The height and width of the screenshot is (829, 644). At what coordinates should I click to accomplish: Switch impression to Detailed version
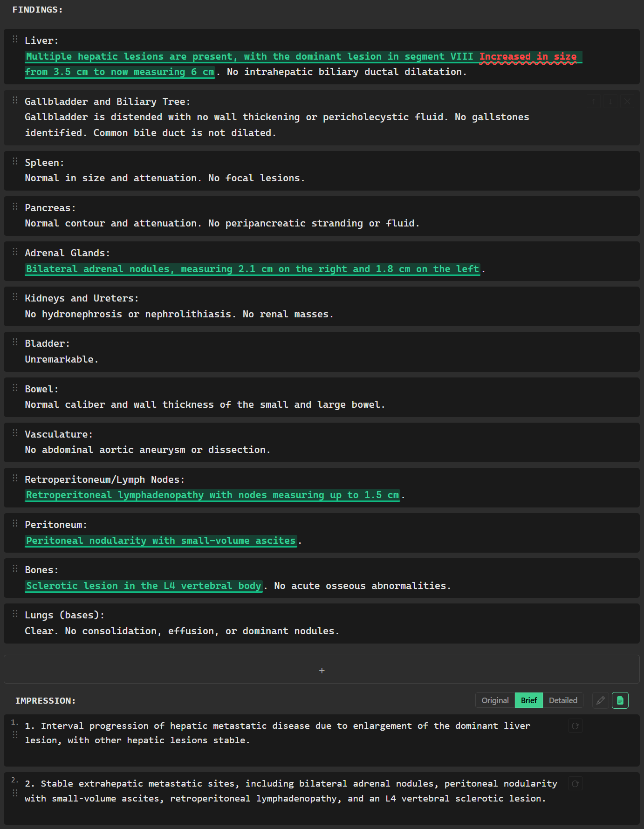pyautogui.click(x=562, y=700)
